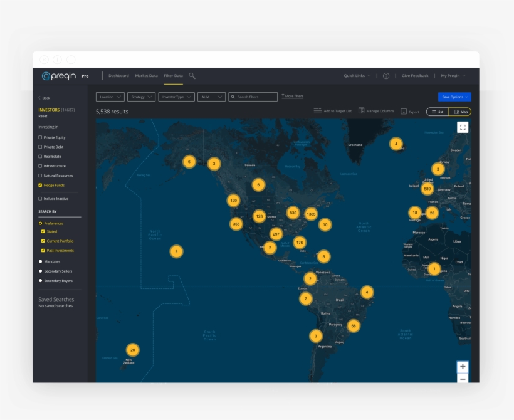Open the Investor Type dropdown
514x420 pixels.
click(176, 97)
